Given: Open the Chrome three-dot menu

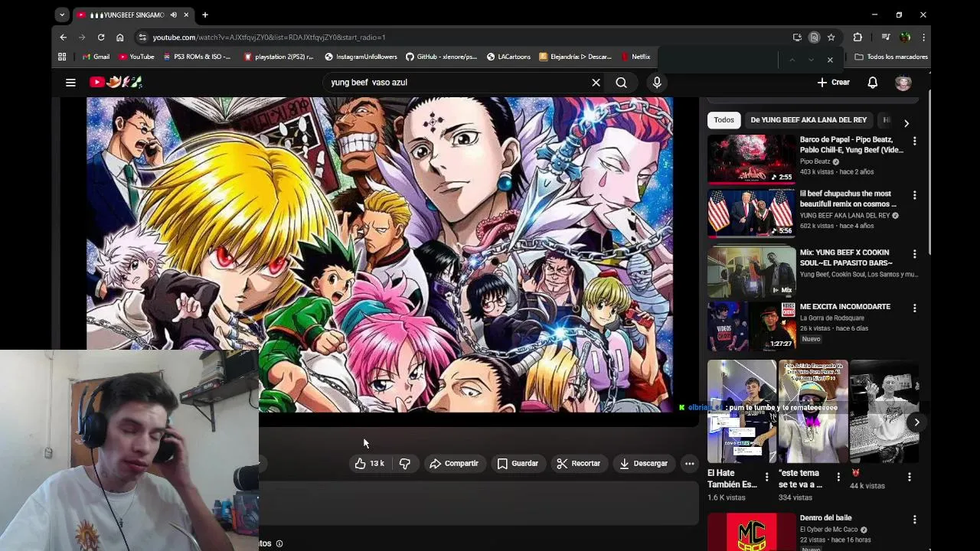Looking at the screenshot, I should tap(923, 37).
